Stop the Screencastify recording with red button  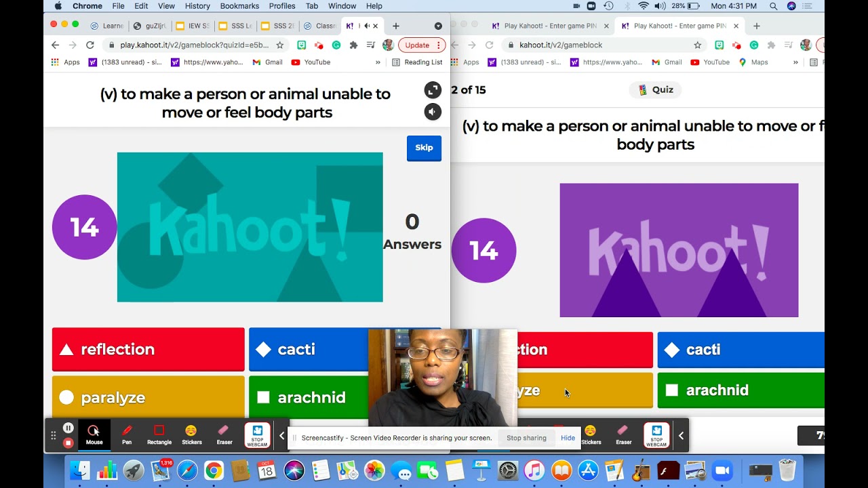tap(68, 443)
